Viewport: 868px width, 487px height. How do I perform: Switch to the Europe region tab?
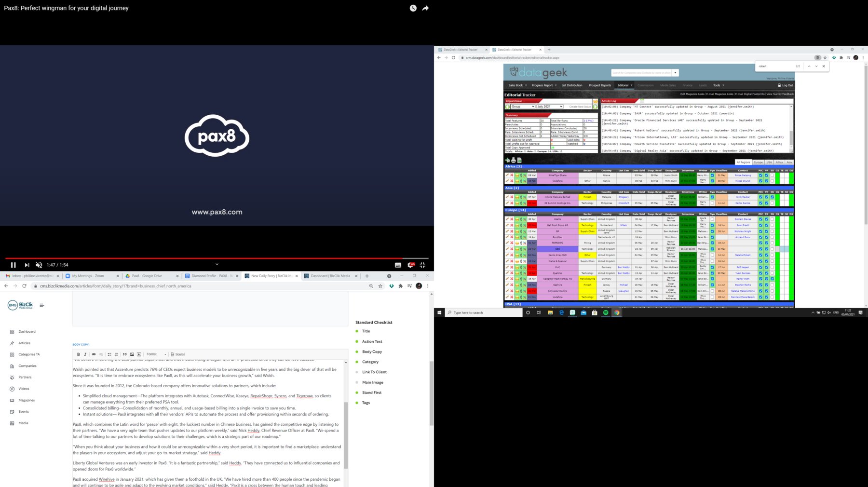click(x=759, y=162)
